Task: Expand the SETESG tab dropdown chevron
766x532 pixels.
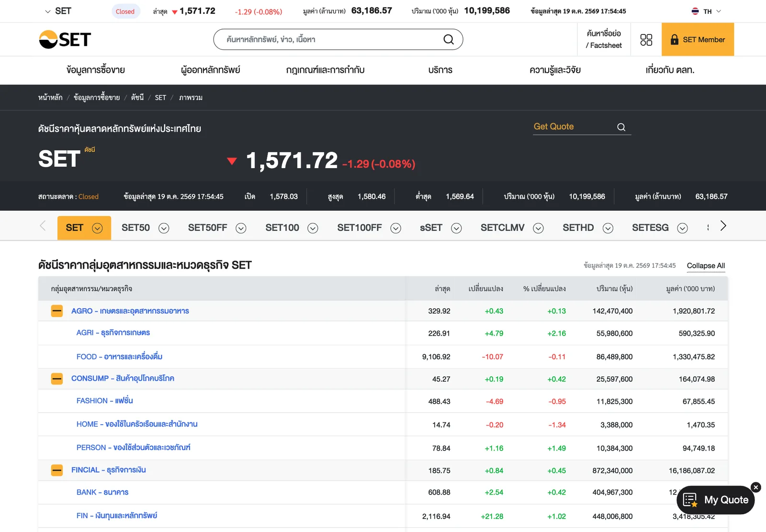Action: (683, 228)
